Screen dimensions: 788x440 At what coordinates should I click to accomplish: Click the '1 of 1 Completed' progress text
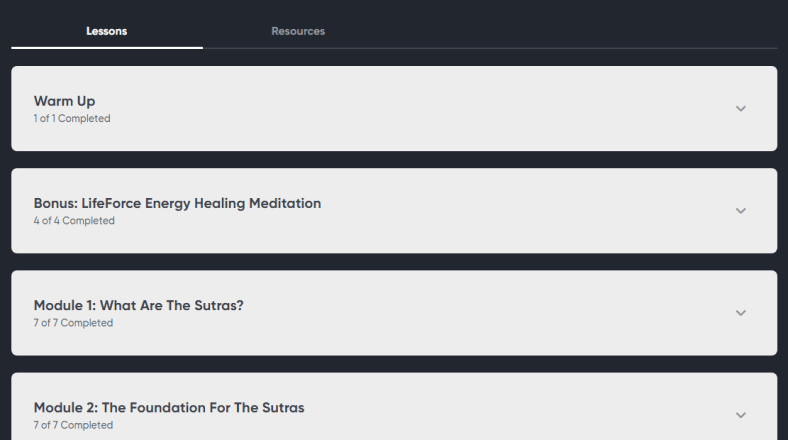(x=72, y=119)
